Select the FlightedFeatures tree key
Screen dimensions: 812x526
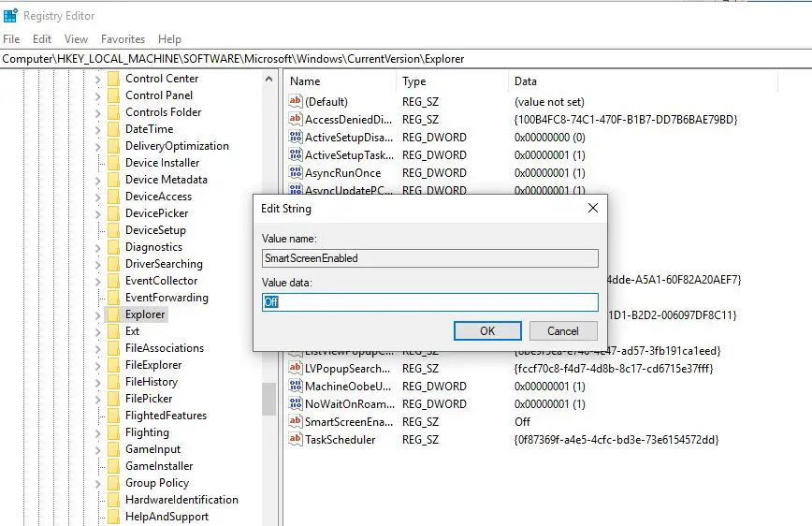click(x=166, y=416)
